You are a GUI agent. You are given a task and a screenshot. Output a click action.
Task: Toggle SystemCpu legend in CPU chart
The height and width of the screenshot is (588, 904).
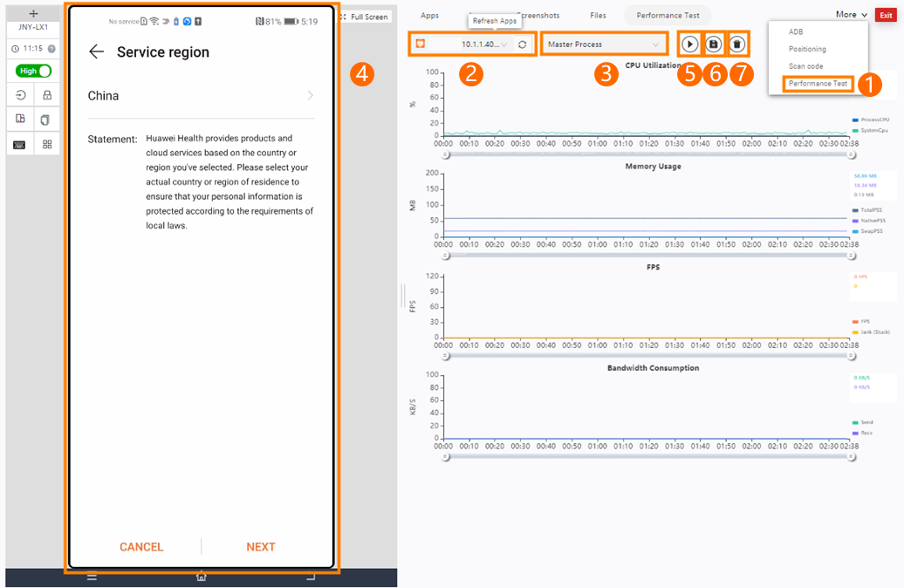870,130
